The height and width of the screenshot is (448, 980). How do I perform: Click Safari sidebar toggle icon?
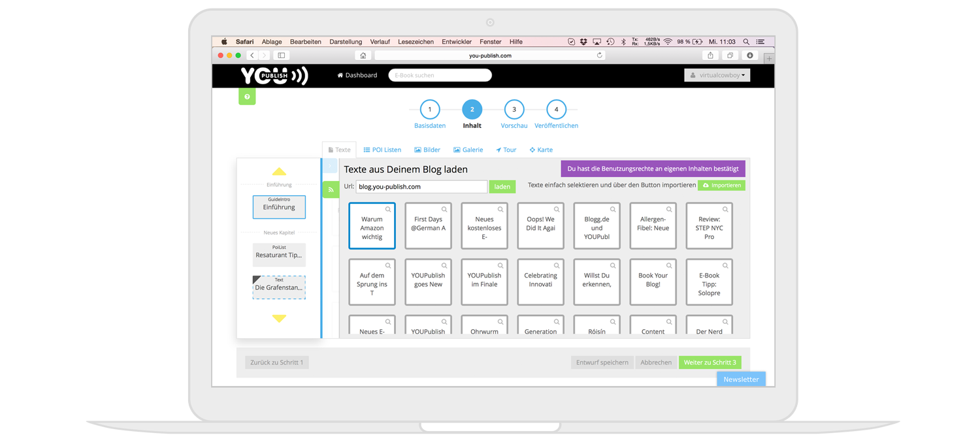pos(282,56)
